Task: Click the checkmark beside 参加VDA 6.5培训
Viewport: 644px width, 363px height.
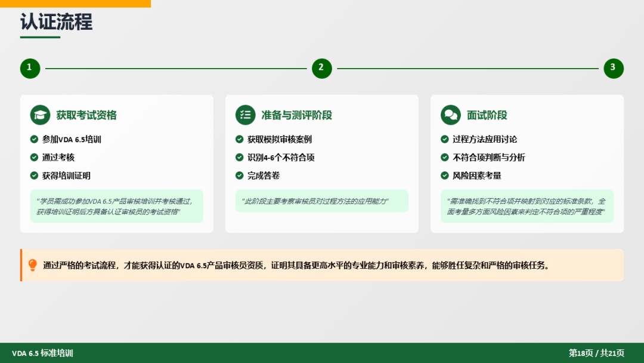Action: click(35, 139)
